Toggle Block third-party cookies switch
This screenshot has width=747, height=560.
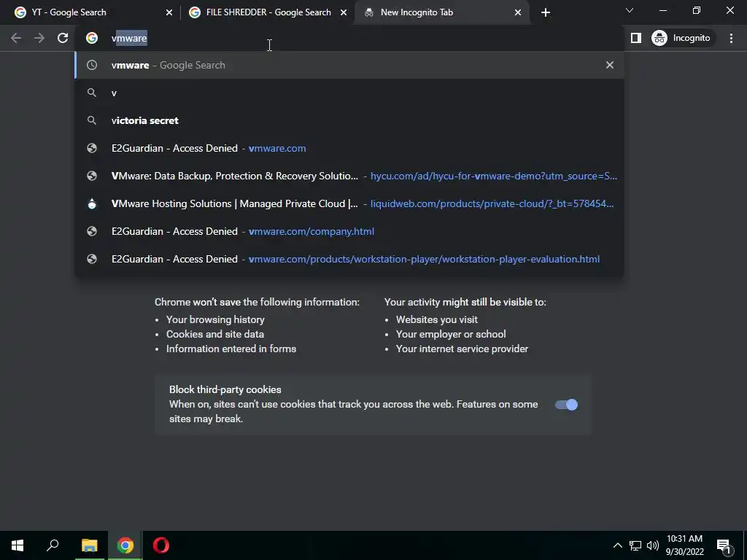pos(566,405)
